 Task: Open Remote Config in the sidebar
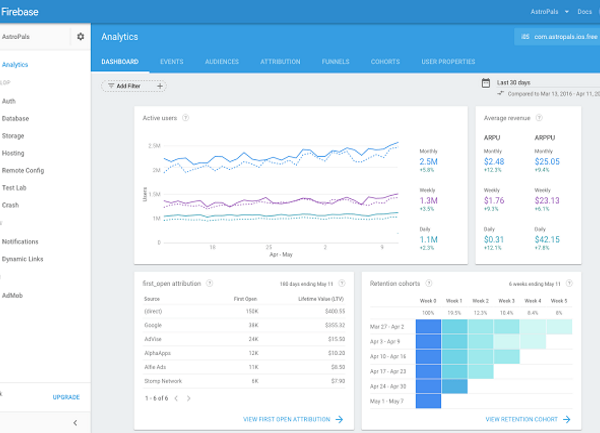coord(23,170)
